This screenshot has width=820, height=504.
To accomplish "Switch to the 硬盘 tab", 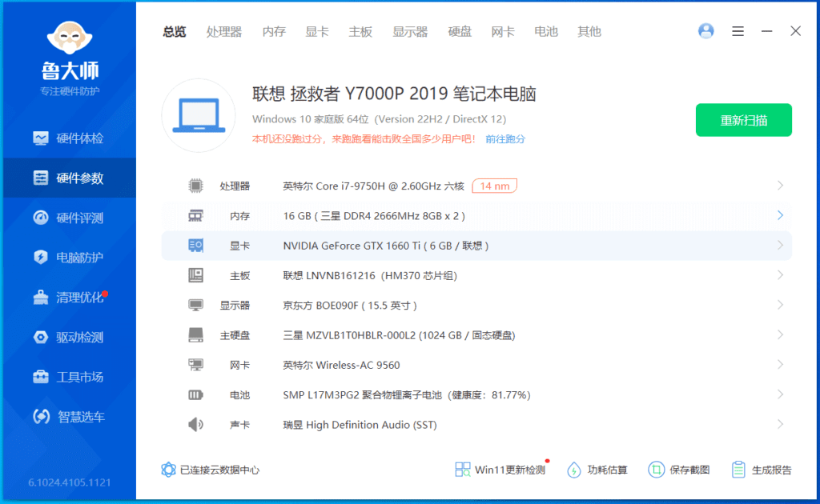I will click(x=460, y=32).
